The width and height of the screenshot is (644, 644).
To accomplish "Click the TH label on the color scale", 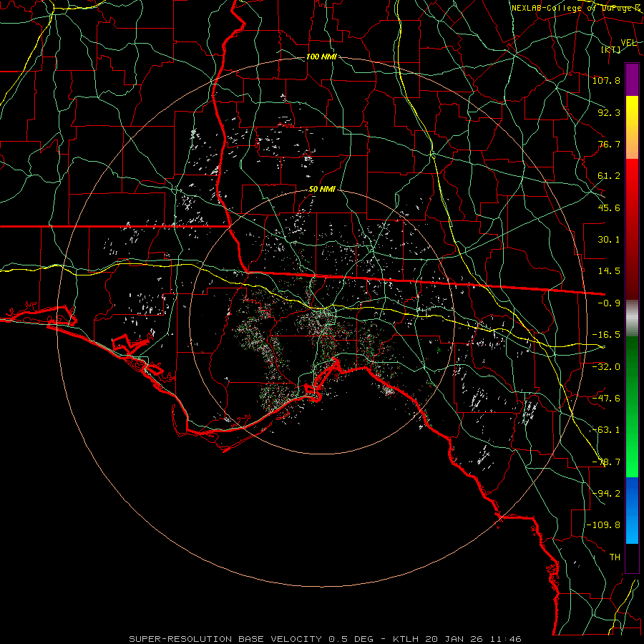I will click(x=615, y=557).
